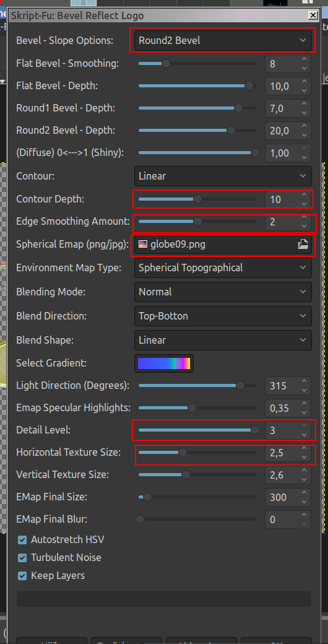Click the Flat Bevel - Smoothing slider
The width and height of the screenshot is (328, 644).
(197, 64)
